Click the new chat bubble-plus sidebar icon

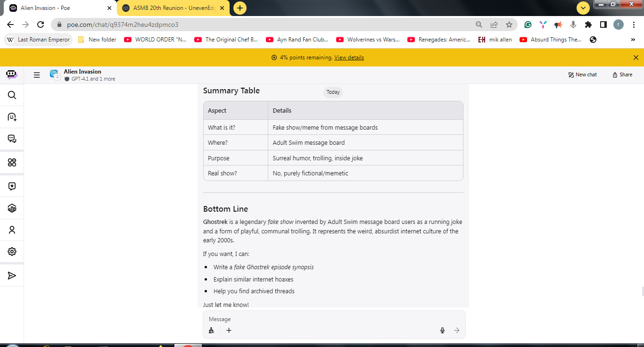12,117
